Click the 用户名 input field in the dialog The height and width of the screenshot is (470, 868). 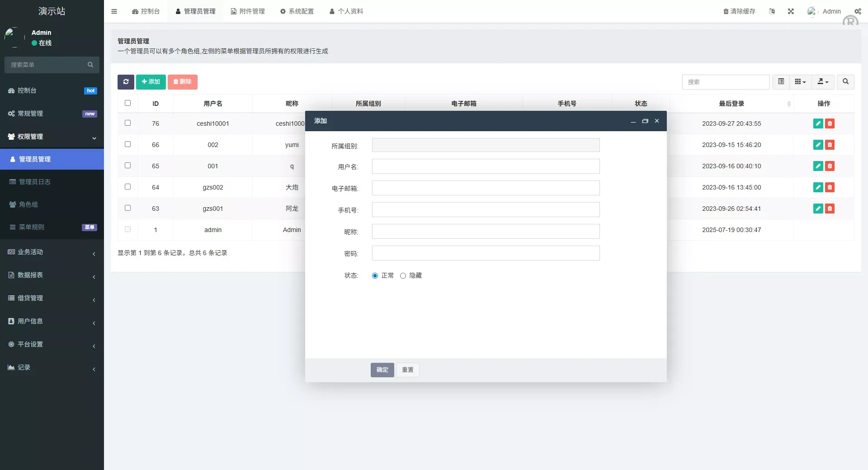tap(486, 166)
